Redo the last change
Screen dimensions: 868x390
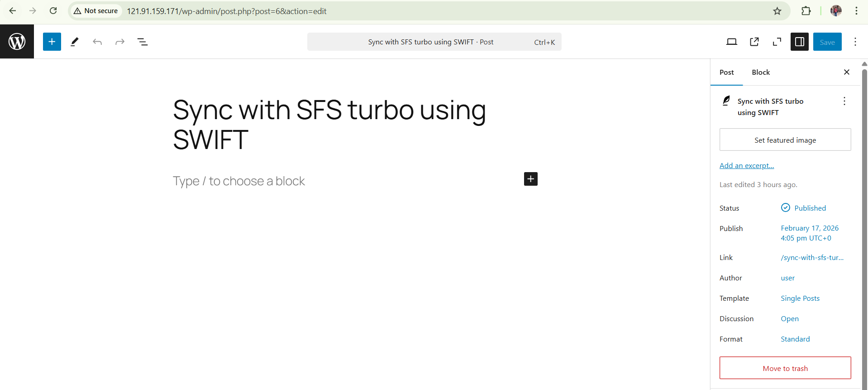point(120,42)
